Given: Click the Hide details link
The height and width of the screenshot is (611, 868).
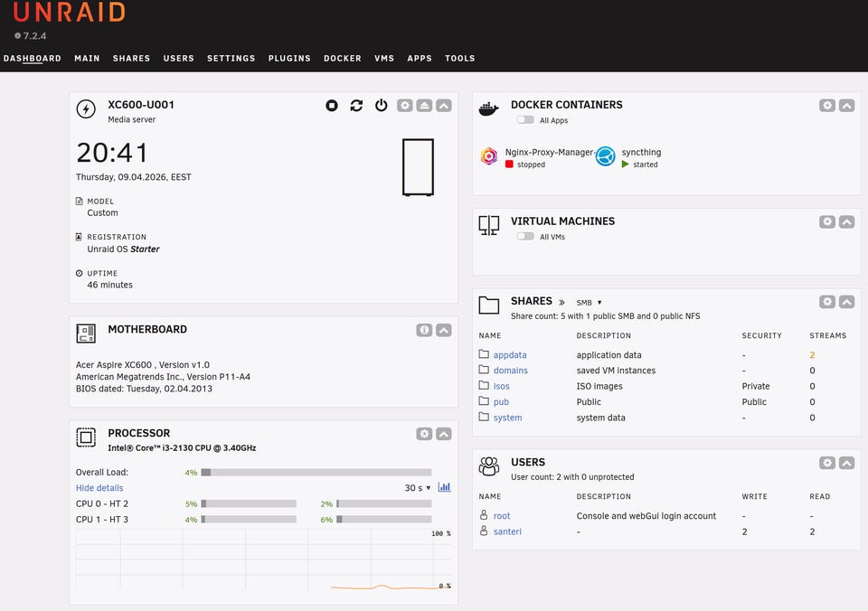Looking at the screenshot, I should pyautogui.click(x=99, y=487).
